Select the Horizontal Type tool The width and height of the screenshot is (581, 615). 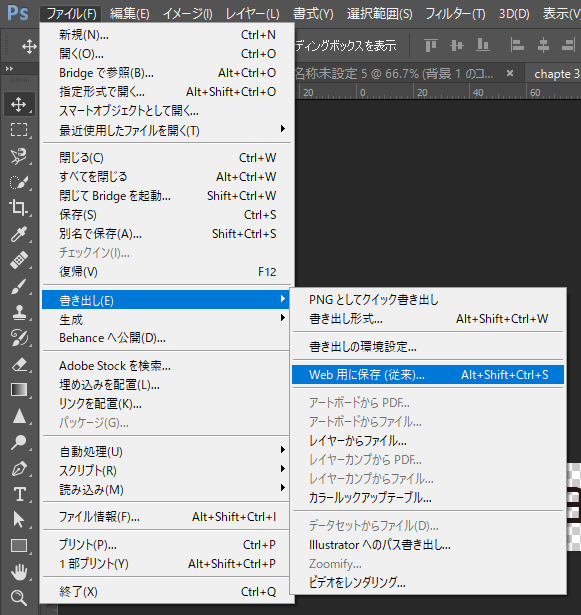pos(19,494)
